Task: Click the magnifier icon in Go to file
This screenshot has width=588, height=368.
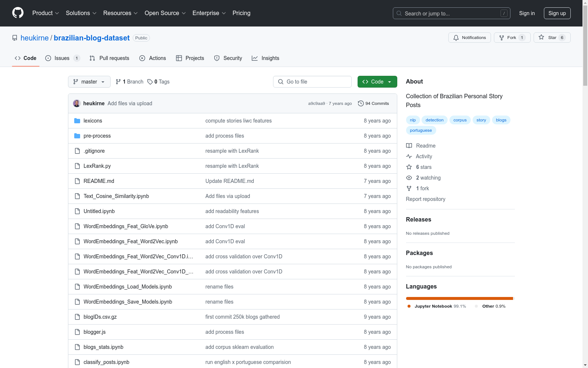Action: [x=281, y=82]
